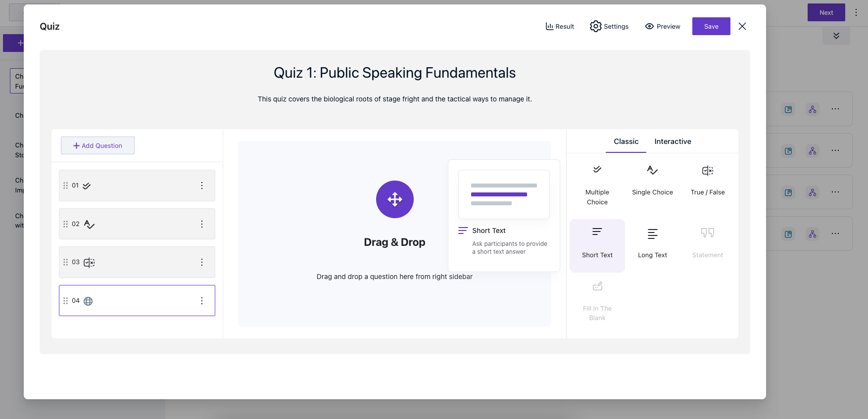Open second row's ellipsis menu in background
The width and height of the screenshot is (868, 419).
pos(835,150)
